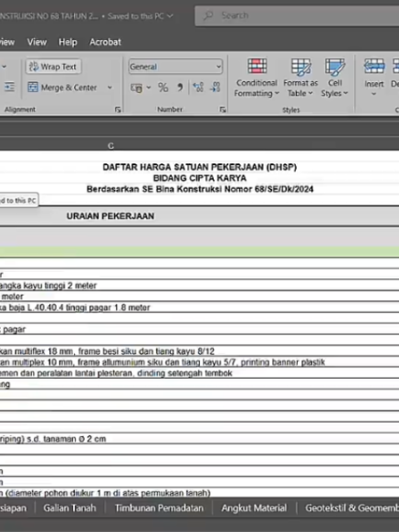This screenshot has width=399, height=532.
Task: Click the Wrap Text button
Action: click(x=53, y=67)
